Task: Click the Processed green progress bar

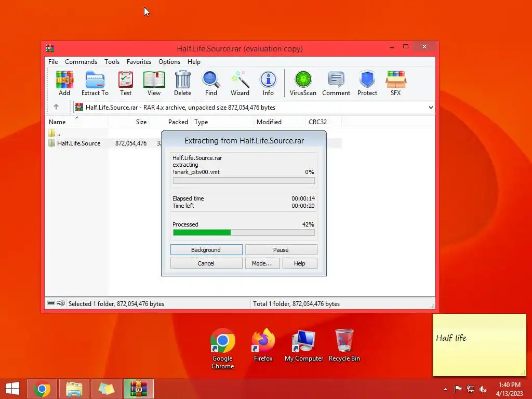Action: (x=244, y=232)
